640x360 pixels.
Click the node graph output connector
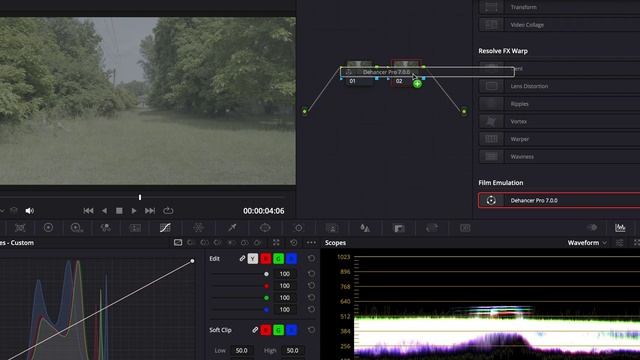click(464, 111)
